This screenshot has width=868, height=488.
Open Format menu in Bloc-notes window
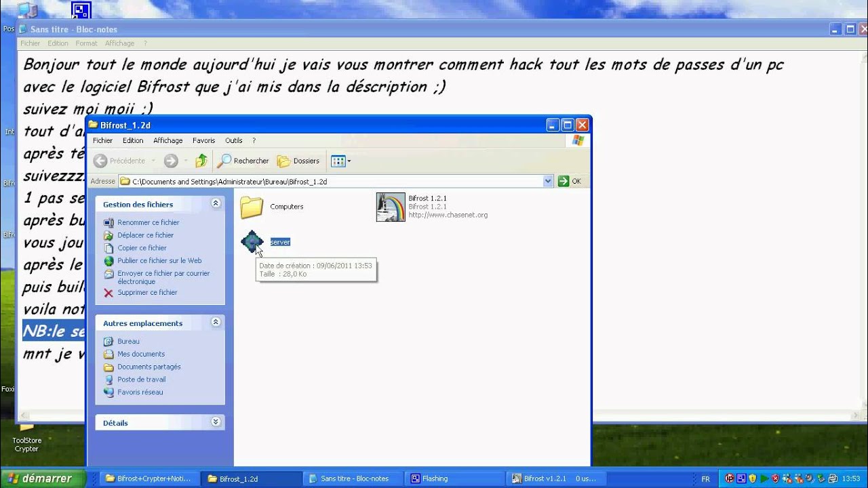click(86, 43)
